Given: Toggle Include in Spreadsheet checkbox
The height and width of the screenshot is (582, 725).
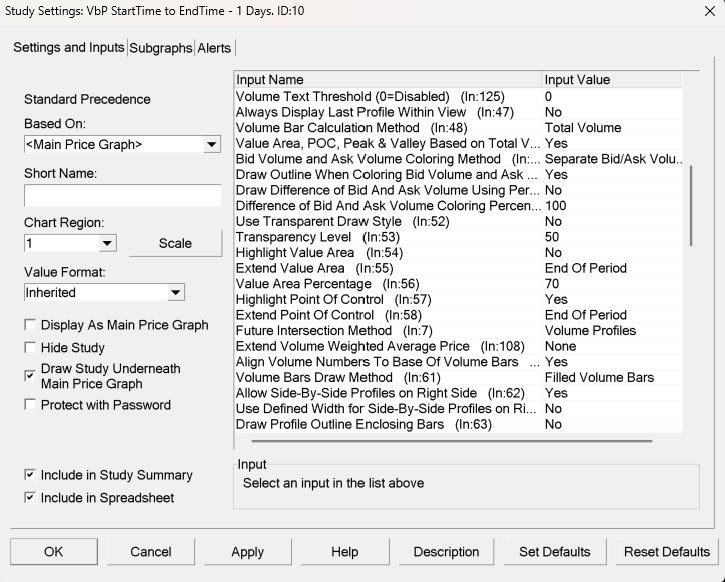Looking at the screenshot, I should (31, 498).
